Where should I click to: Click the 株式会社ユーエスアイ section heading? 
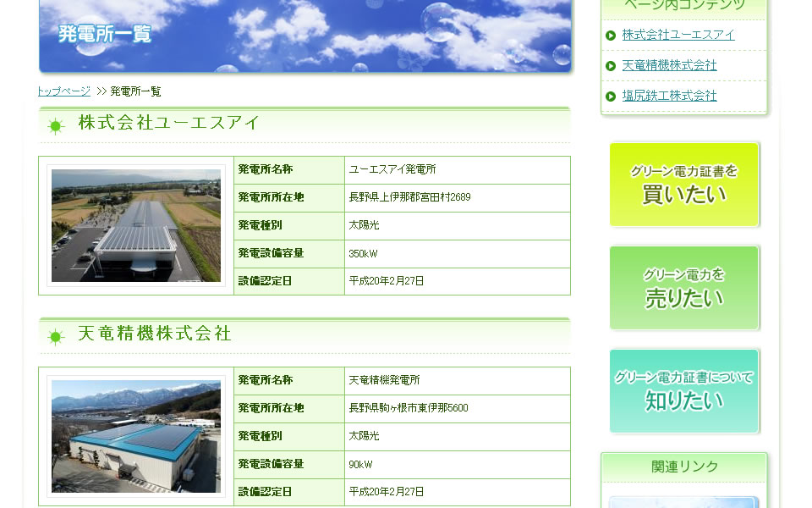point(168,123)
